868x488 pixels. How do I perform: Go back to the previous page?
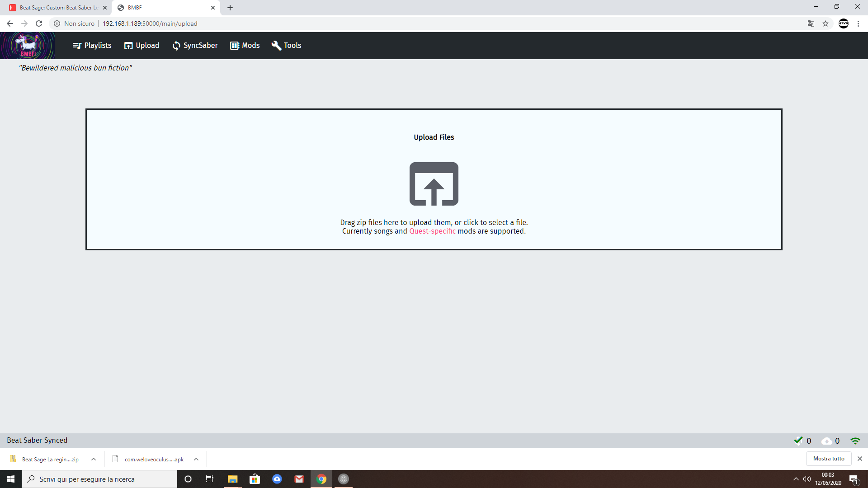click(10, 23)
